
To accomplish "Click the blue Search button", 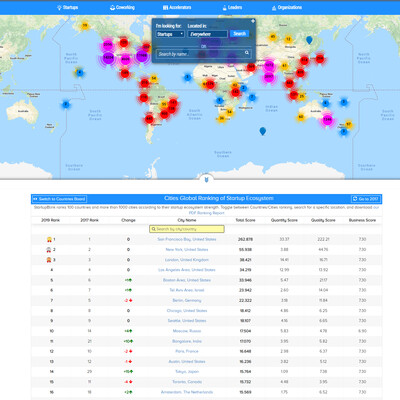I will 239,34.
